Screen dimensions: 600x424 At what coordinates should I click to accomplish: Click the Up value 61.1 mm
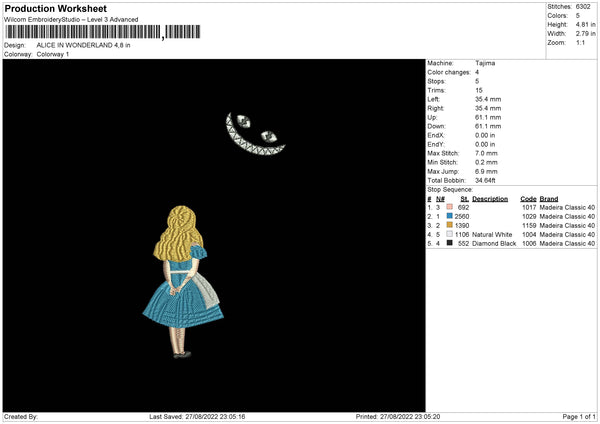click(488, 117)
